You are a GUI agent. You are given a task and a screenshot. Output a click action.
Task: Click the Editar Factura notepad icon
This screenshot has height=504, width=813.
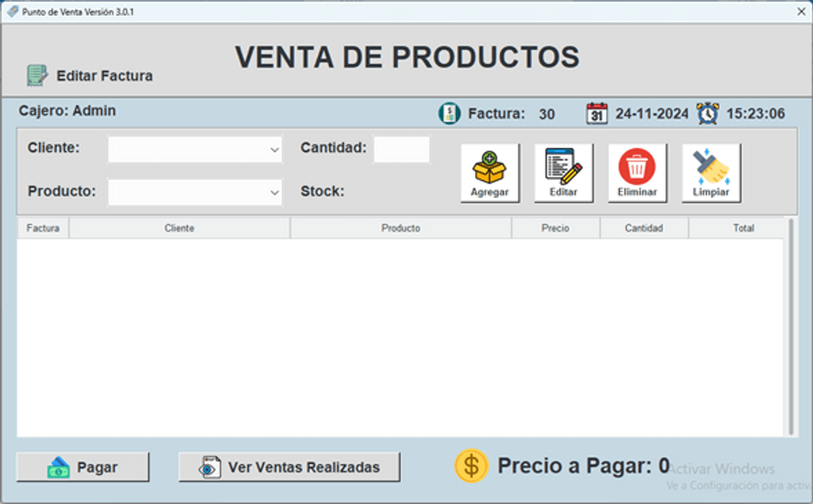pos(37,75)
